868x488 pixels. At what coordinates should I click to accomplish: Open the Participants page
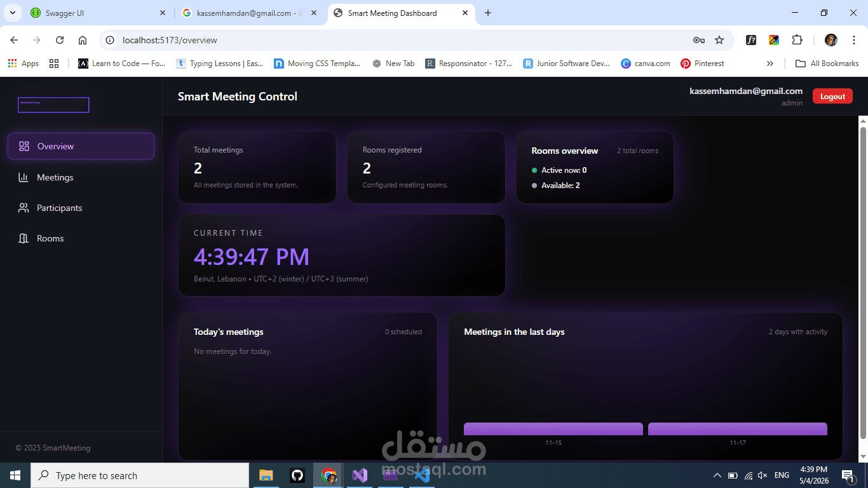pos(81,208)
